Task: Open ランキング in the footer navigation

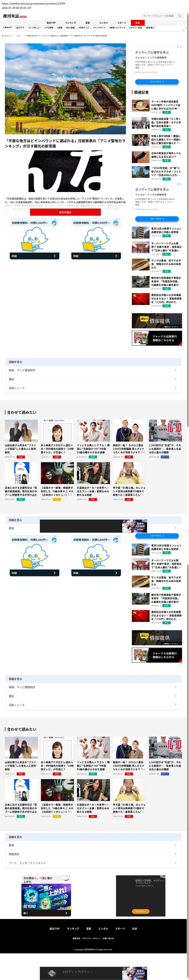Action: [73, 929]
